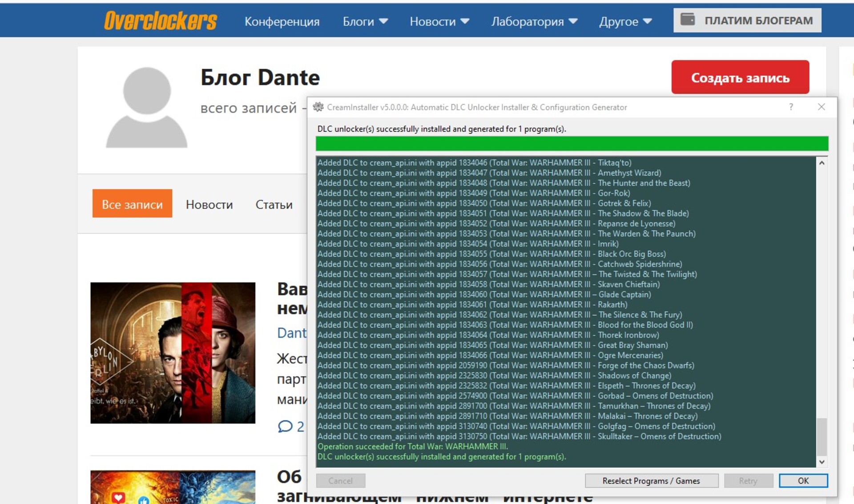Close the CreamInstaller dialog window
The height and width of the screenshot is (504, 854).
[821, 107]
